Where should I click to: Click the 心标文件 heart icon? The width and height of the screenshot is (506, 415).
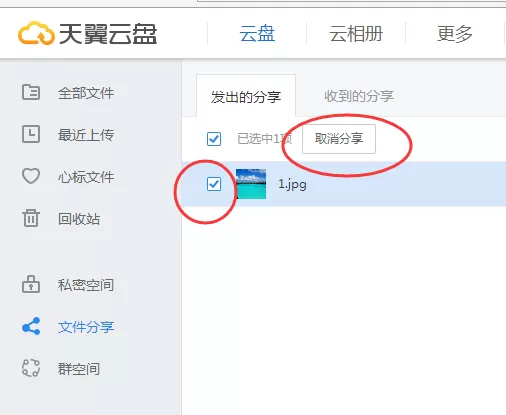click(31, 176)
